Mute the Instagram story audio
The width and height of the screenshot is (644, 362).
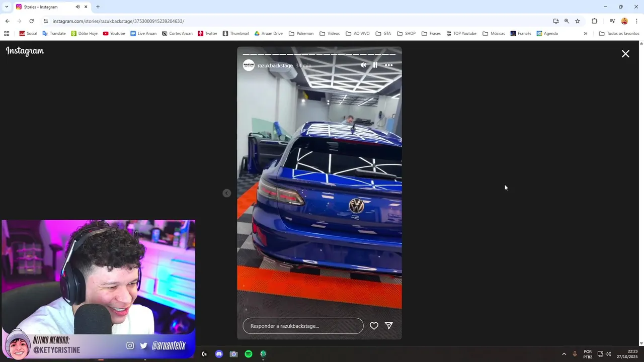coord(363,65)
